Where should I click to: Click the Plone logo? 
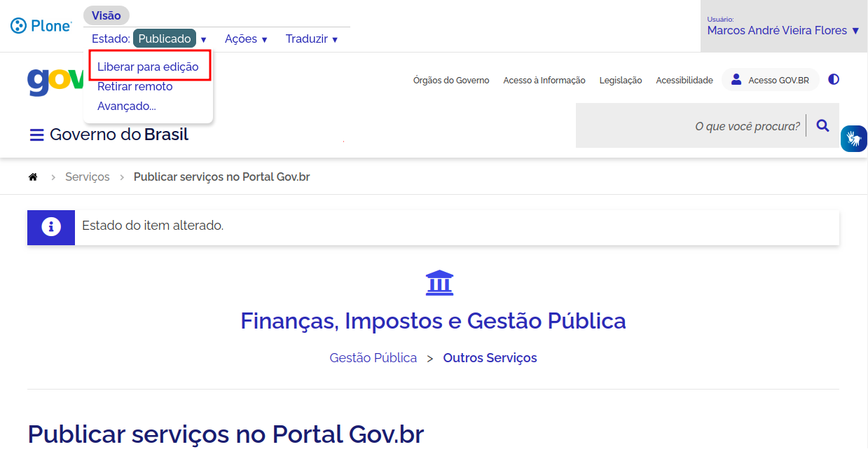pos(41,26)
